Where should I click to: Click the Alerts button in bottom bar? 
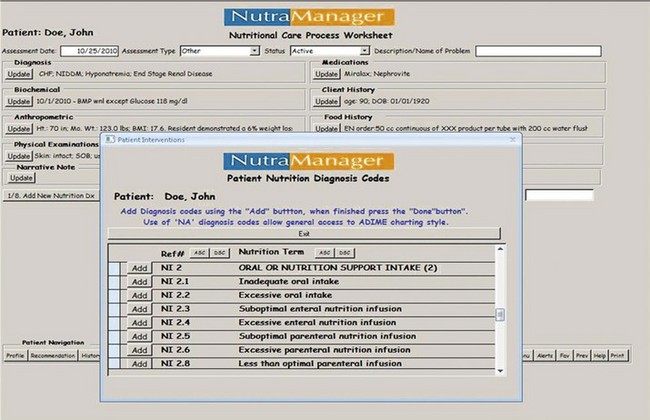(545, 355)
